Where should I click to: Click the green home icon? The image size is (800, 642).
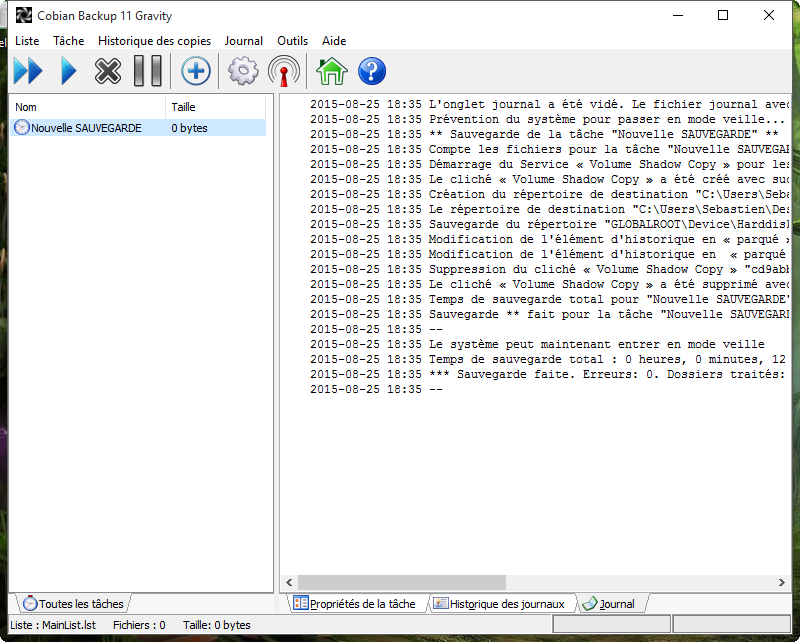332,71
